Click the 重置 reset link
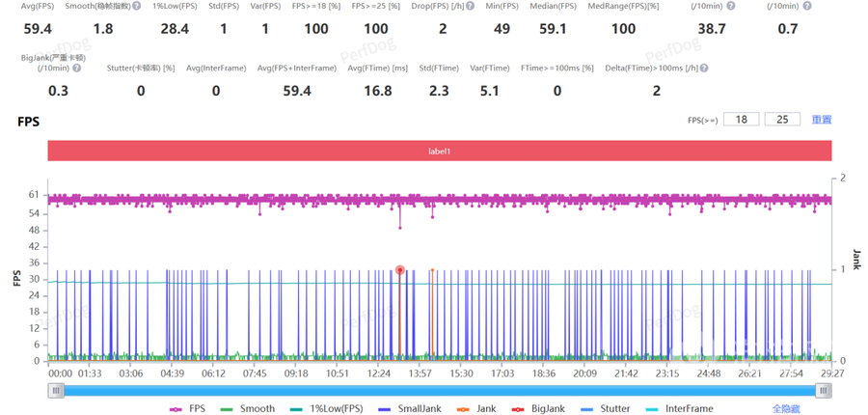Viewport: 868px width, 415px height. tap(821, 120)
